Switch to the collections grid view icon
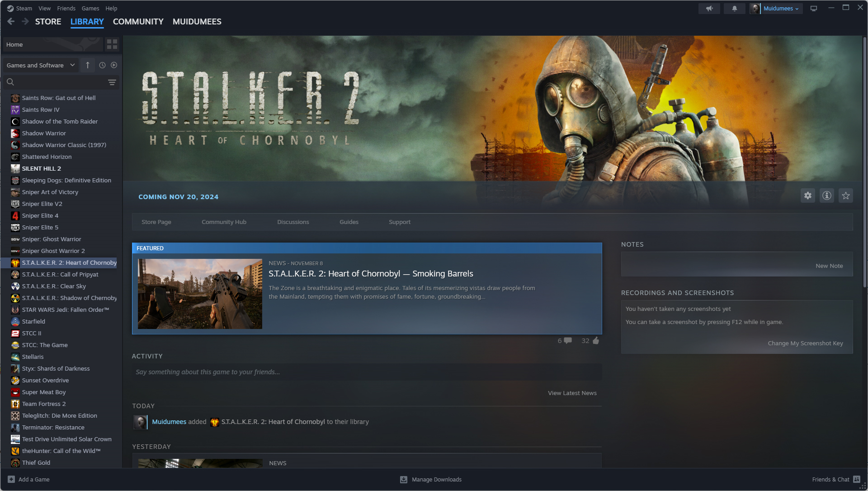The height and width of the screenshot is (491, 868). pos(112,44)
